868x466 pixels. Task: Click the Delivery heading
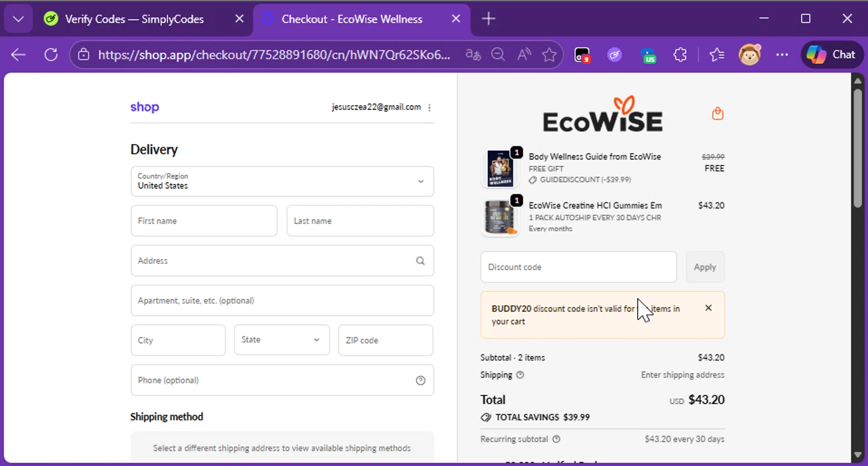[x=154, y=150]
